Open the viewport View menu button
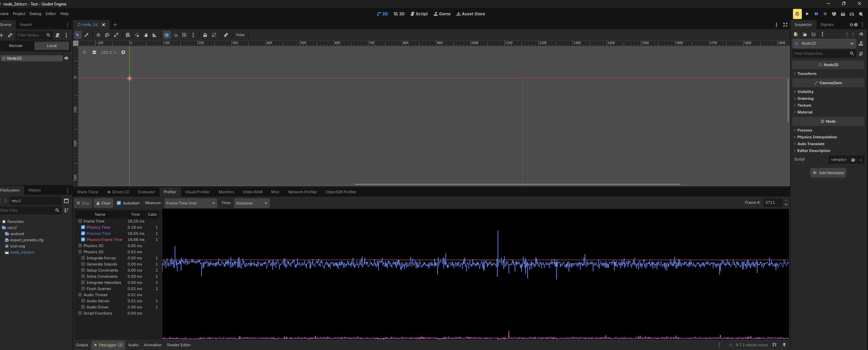This screenshot has height=350, width=868. (240, 35)
